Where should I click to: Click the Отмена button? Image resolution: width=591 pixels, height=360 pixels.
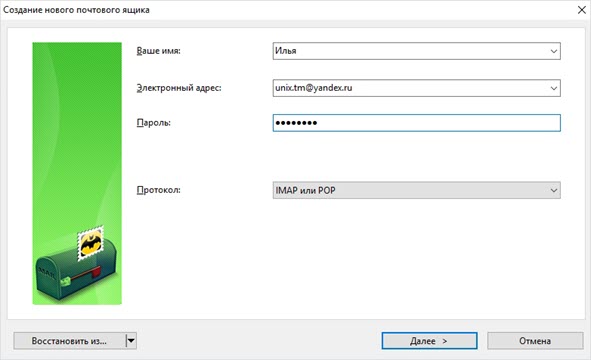tap(535, 341)
